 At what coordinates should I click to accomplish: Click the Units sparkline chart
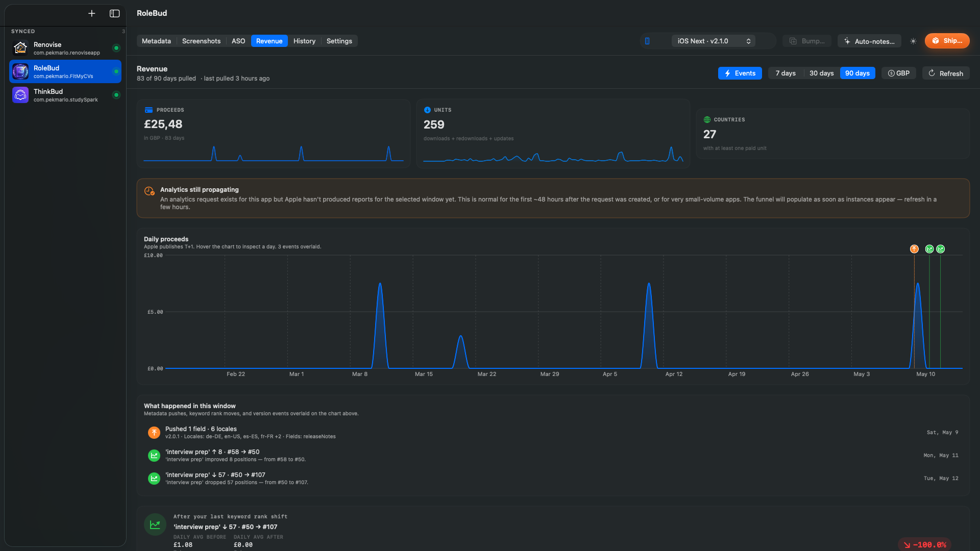pos(553,154)
